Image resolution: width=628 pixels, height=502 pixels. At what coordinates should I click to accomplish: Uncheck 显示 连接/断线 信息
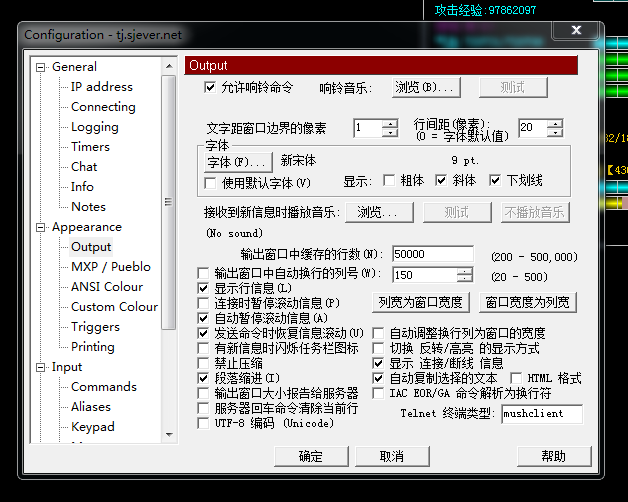(x=378, y=364)
